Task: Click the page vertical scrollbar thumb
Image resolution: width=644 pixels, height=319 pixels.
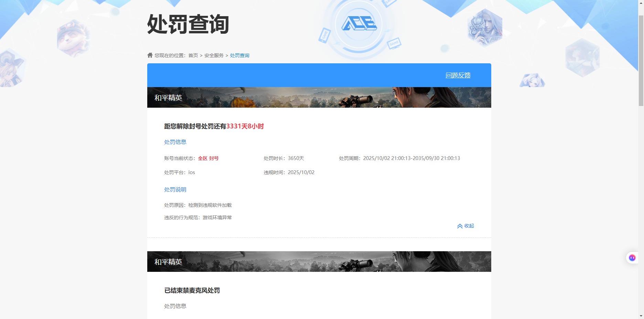Action: coord(641,61)
